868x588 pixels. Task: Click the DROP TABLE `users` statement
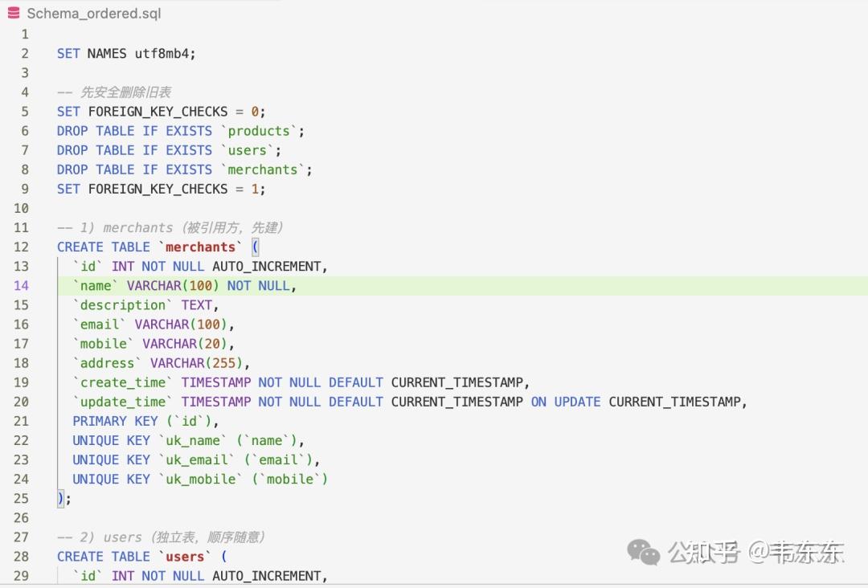click(x=169, y=150)
